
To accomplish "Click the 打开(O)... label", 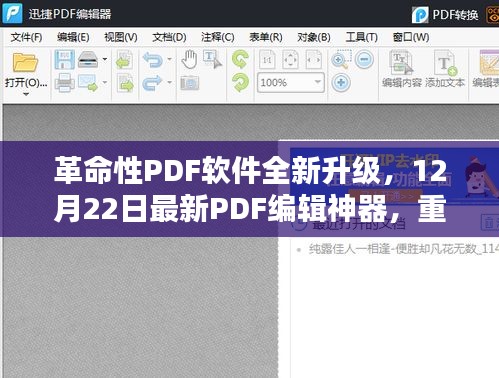I will click(26, 83).
